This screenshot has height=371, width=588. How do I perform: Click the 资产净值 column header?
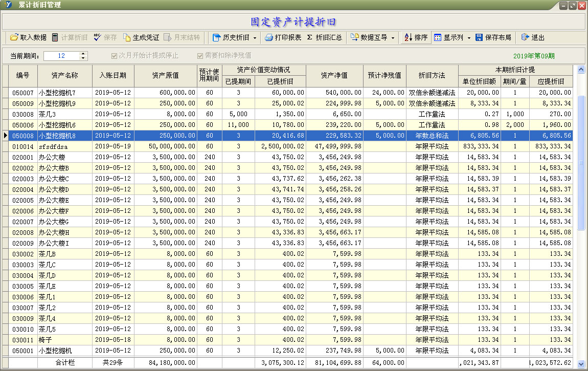(334, 75)
